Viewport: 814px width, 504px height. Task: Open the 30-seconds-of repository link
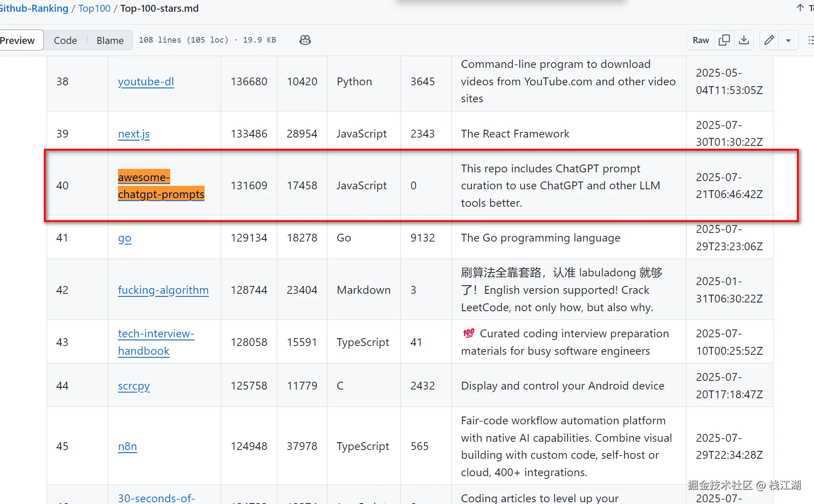coord(156,498)
